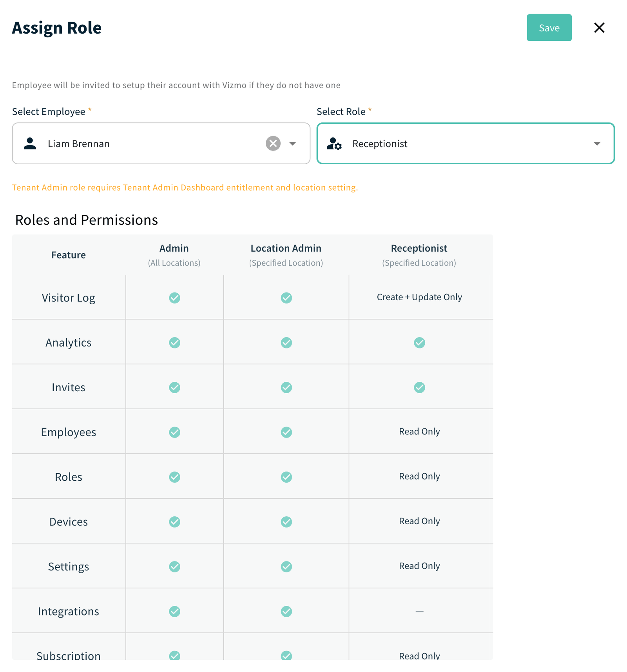Open the Select Role dropdown arrow
The height and width of the screenshot is (672, 627).
pyautogui.click(x=596, y=143)
